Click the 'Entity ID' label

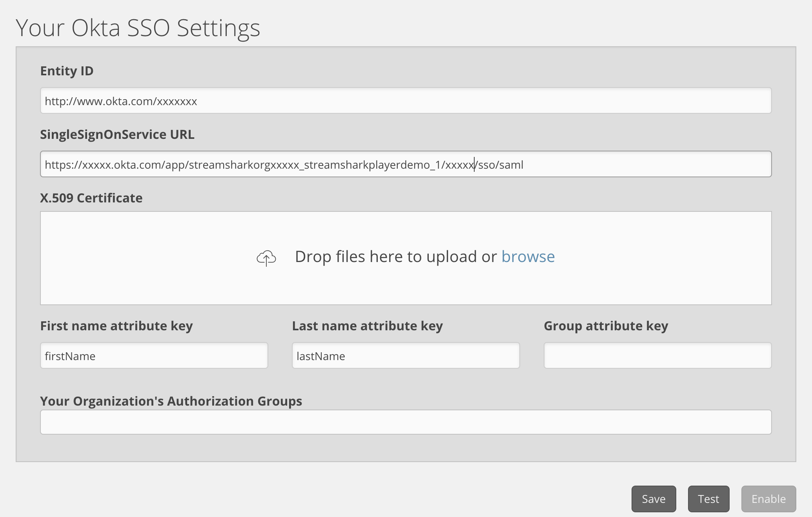[x=67, y=71]
